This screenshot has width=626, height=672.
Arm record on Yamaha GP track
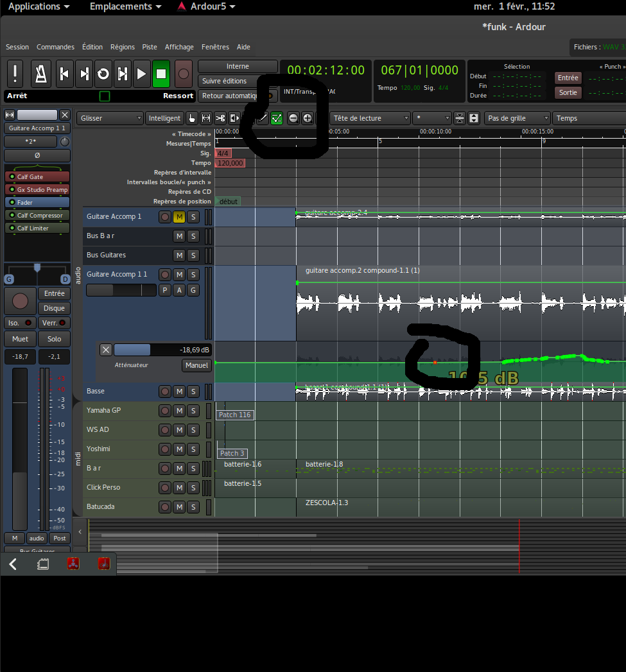(x=165, y=411)
